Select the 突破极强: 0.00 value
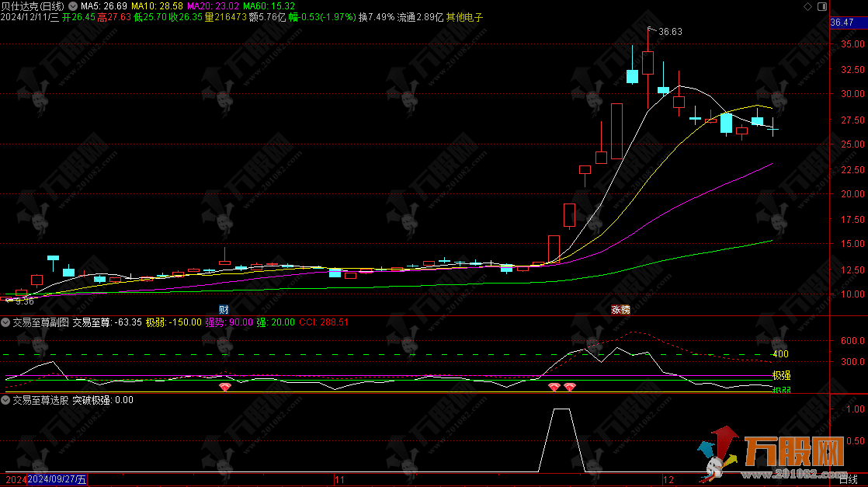 pos(103,400)
